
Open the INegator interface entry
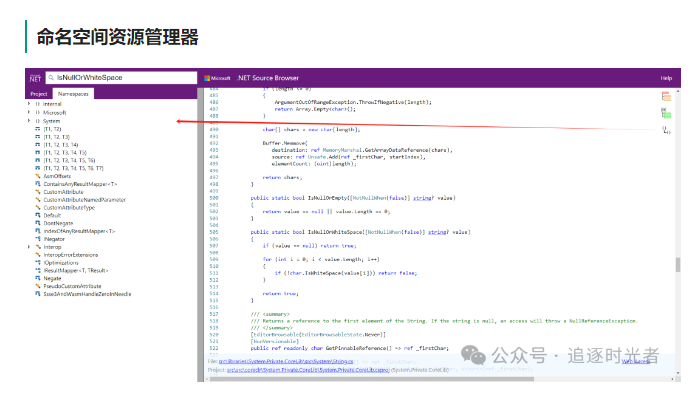point(54,239)
